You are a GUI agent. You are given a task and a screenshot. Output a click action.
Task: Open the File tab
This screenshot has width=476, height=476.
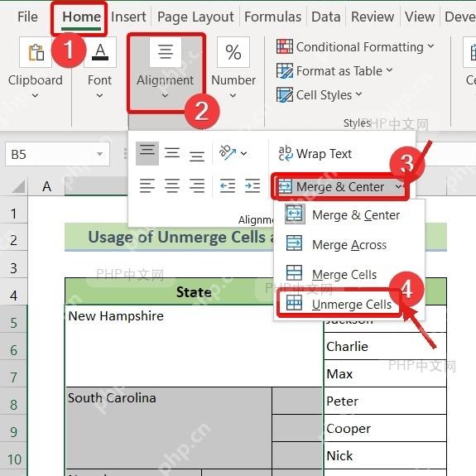click(x=27, y=17)
